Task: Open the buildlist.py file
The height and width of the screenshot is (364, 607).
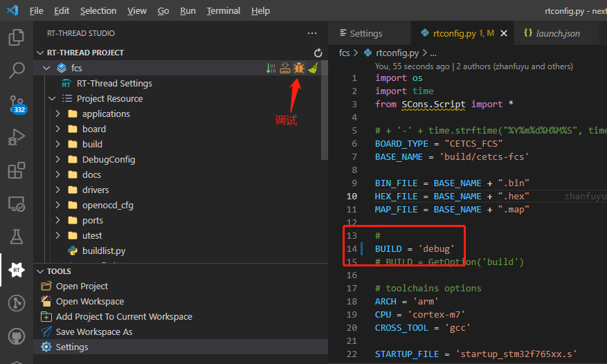Action: click(104, 251)
